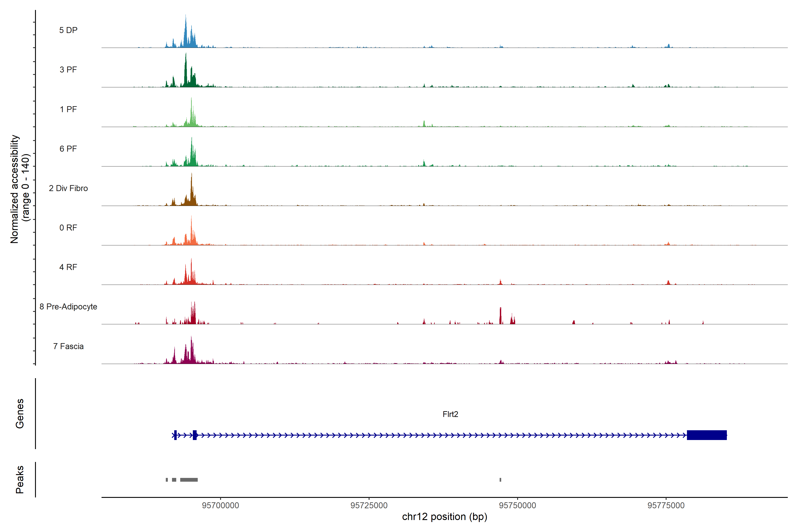The height and width of the screenshot is (532, 798).
Task: Click the 0 RF track label
Action: (68, 228)
